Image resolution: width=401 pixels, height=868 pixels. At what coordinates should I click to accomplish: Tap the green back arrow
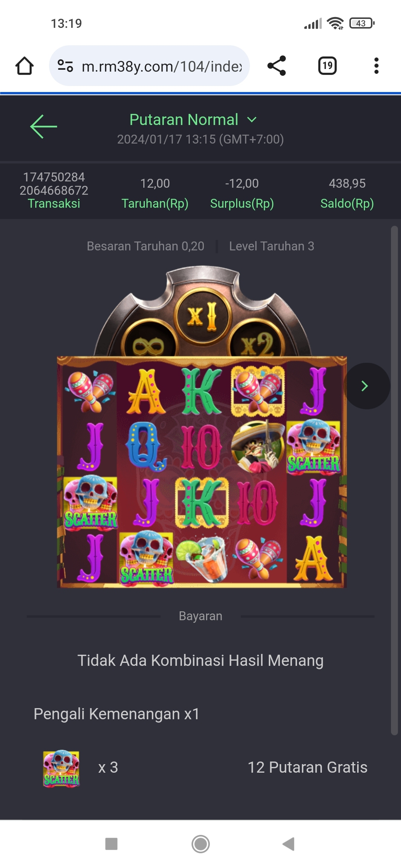(43, 126)
